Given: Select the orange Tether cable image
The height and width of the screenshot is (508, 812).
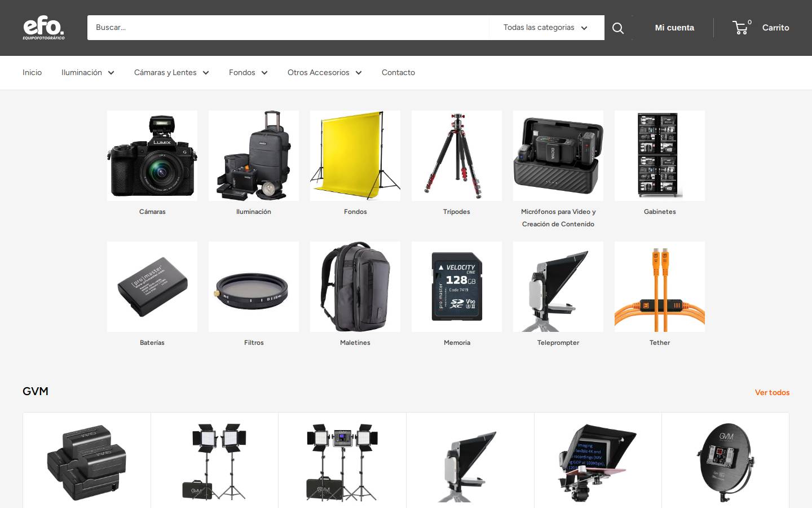Looking at the screenshot, I should tap(660, 287).
